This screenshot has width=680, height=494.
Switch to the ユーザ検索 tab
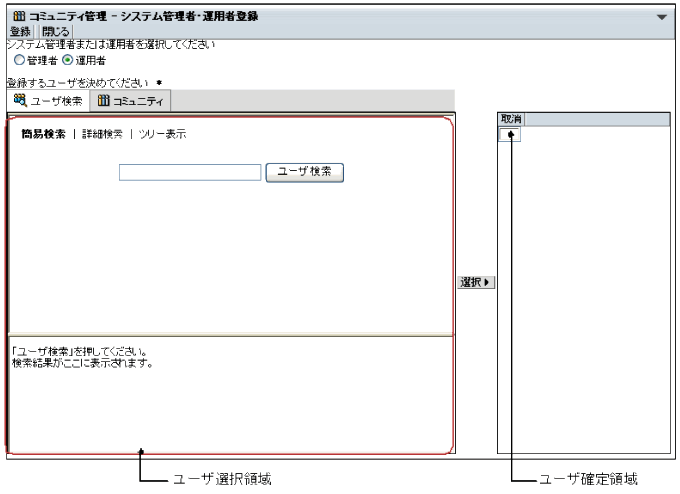(48, 101)
